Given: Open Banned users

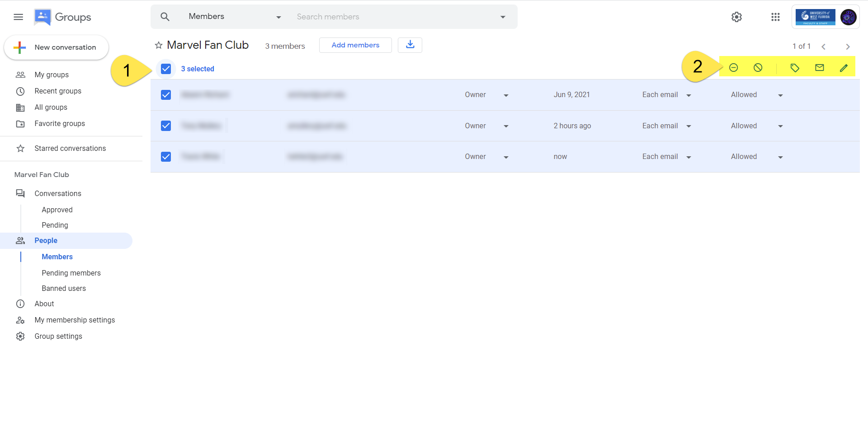Looking at the screenshot, I should pos(64,289).
